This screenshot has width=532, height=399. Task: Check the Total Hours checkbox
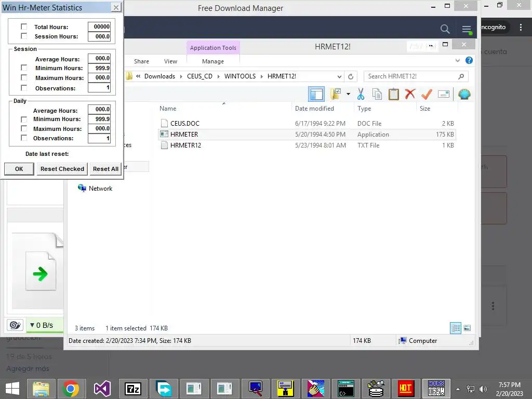pos(24,26)
